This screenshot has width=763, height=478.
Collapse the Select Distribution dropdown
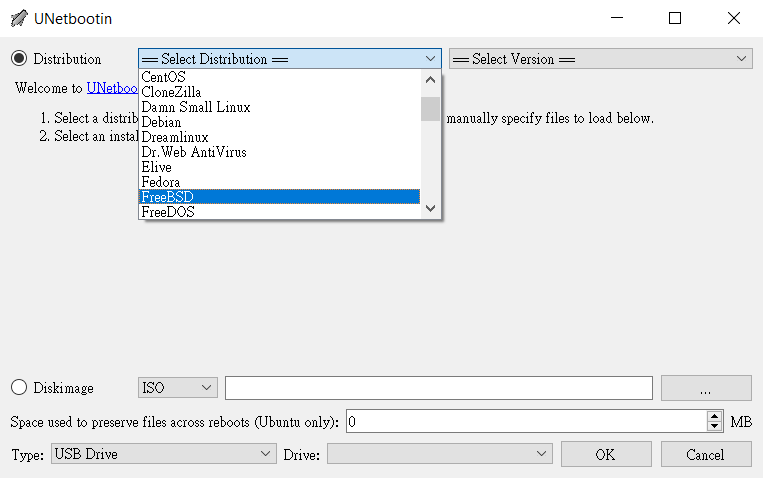[290, 58]
